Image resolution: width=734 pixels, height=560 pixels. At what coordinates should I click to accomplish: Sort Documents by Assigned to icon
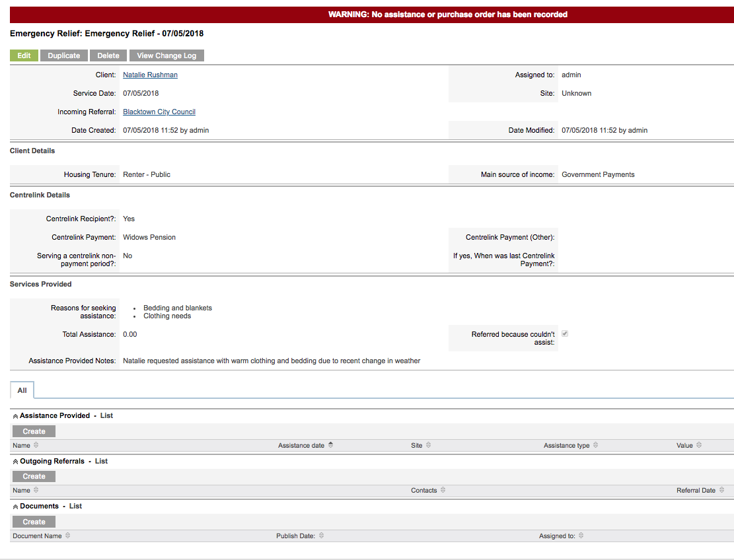pyautogui.click(x=581, y=535)
